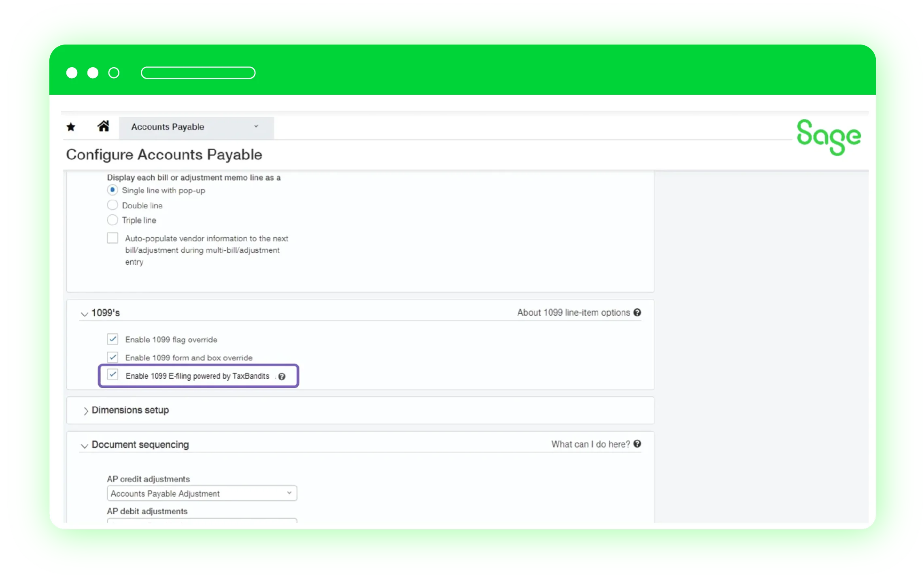Click the home navigation icon

tap(102, 126)
